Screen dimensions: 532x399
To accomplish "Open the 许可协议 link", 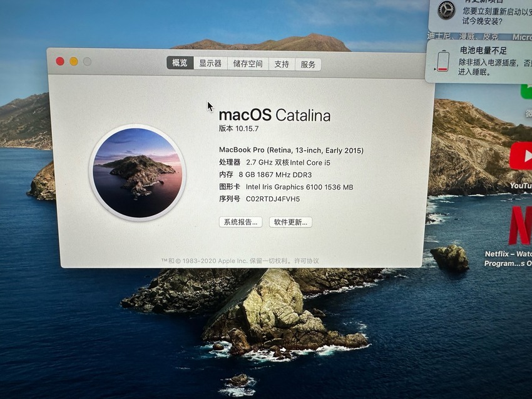I will (307, 261).
